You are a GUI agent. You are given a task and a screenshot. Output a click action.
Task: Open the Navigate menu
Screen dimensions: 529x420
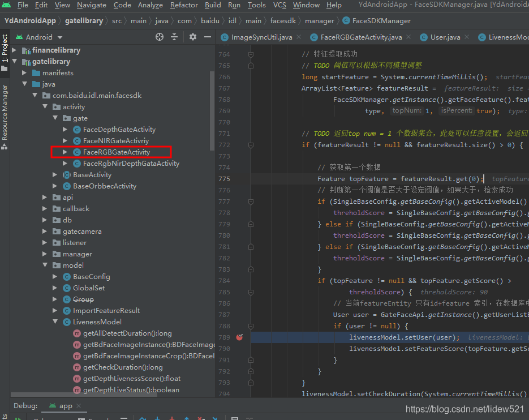[92, 5]
